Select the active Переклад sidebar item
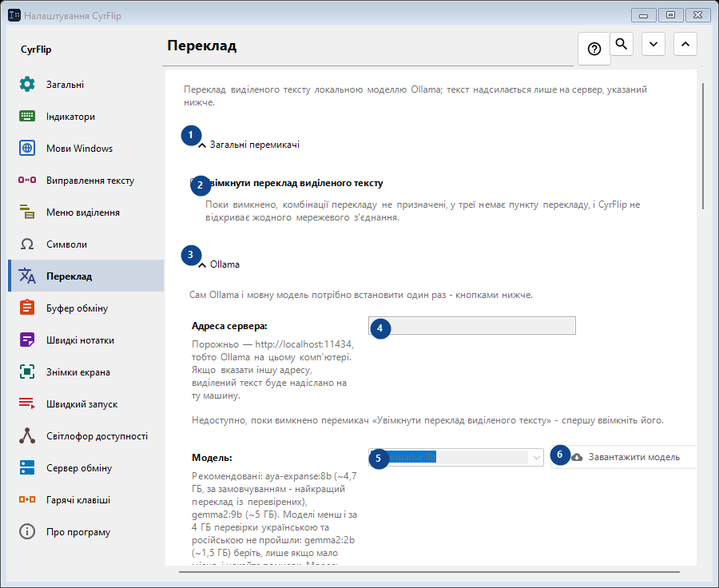719x588 pixels. coord(85,276)
